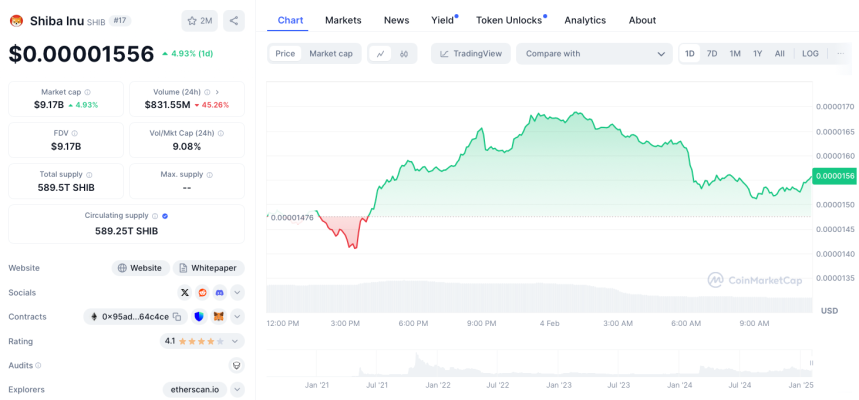
Task: Toggle LOG scale
Action: point(810,54)
